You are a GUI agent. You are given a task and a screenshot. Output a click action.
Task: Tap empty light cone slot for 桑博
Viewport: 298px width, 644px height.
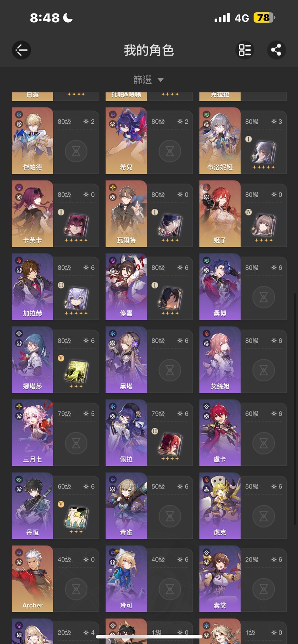pos(264,297)
